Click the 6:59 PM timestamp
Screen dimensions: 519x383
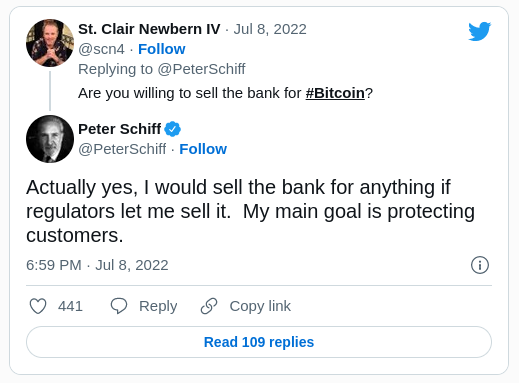54,265
